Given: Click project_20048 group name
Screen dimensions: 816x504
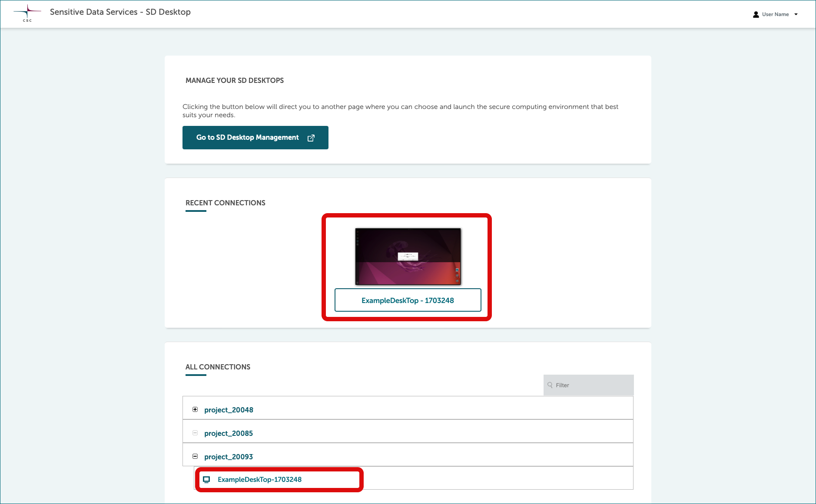Looking at the screenshot, I should pos(229,410).
